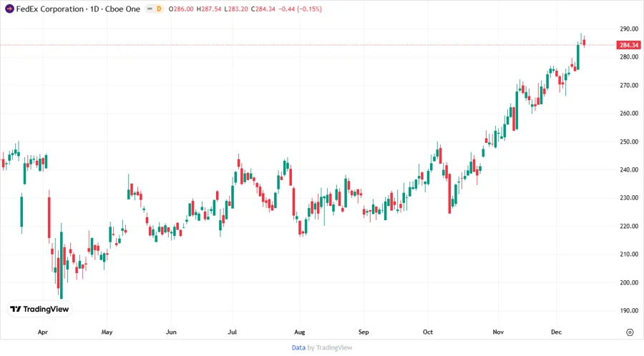Click the Sep time axis label
Viewport: 644px width, 356px height.
(364, 332)
